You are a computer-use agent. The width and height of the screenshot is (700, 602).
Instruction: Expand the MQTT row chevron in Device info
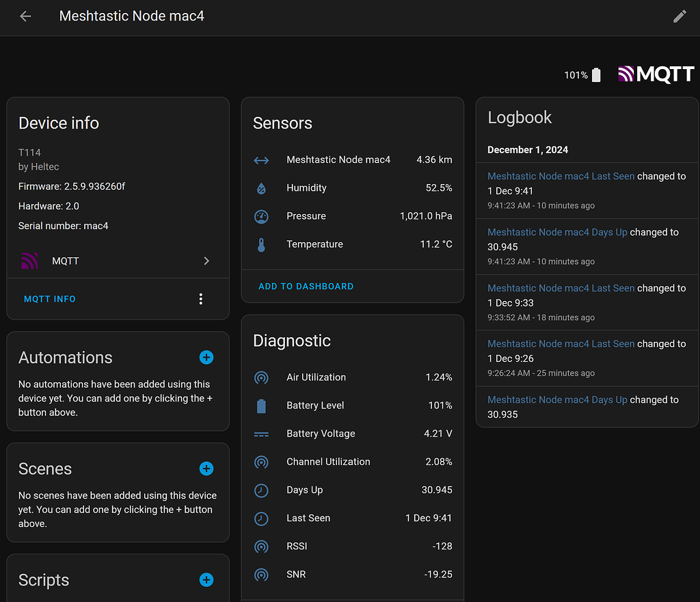206,261
